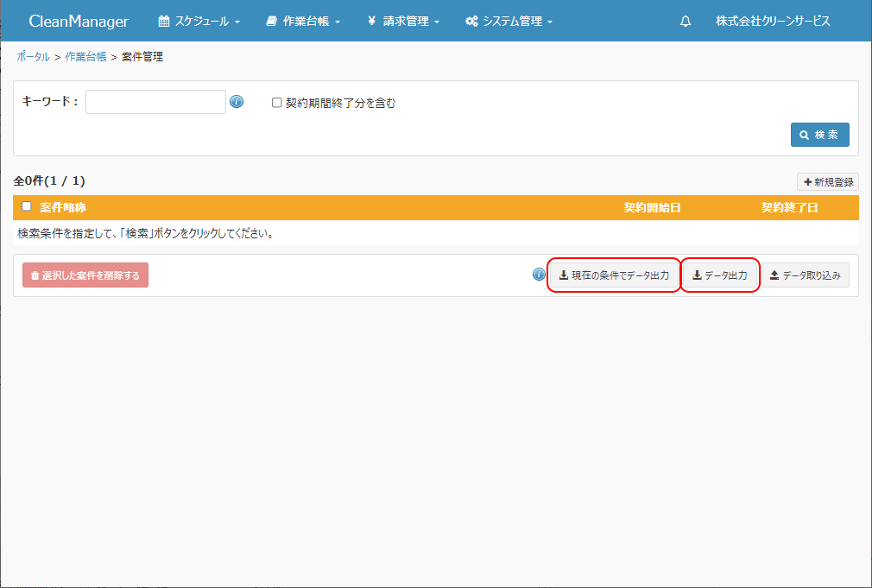Click the 全0件(1 / 1) result count text
Viewport: 872px width, 588px height.
(49, 180)
